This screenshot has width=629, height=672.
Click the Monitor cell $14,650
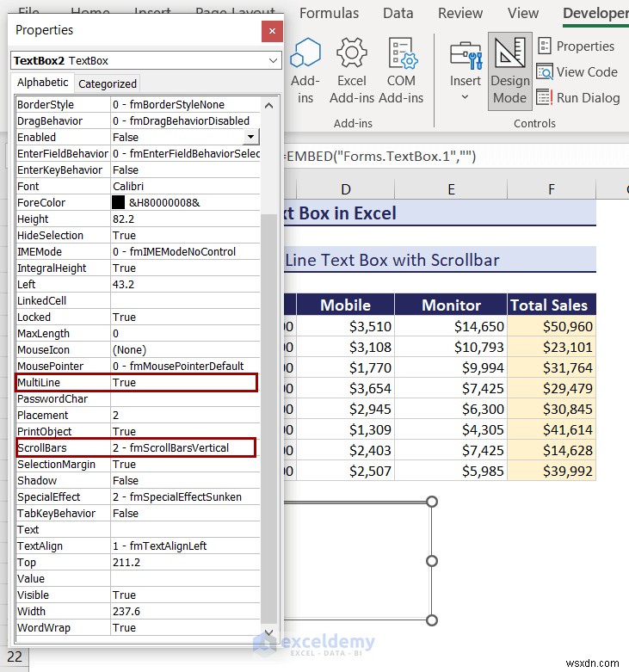click(x=451, y=327)
